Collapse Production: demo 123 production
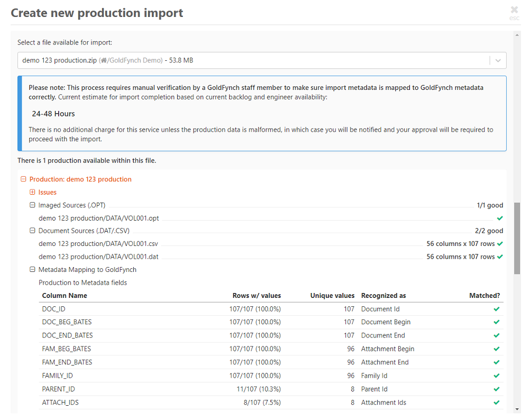 click(x=23, y=179)
